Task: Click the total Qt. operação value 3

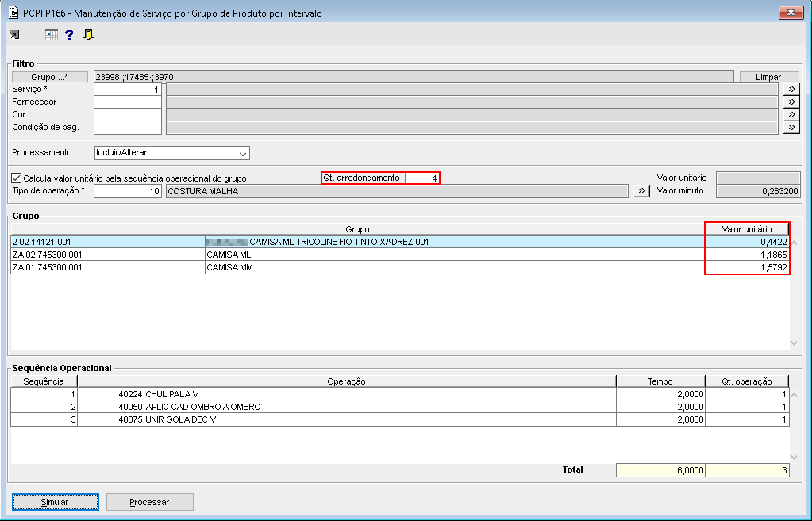Action: [747, 470]
